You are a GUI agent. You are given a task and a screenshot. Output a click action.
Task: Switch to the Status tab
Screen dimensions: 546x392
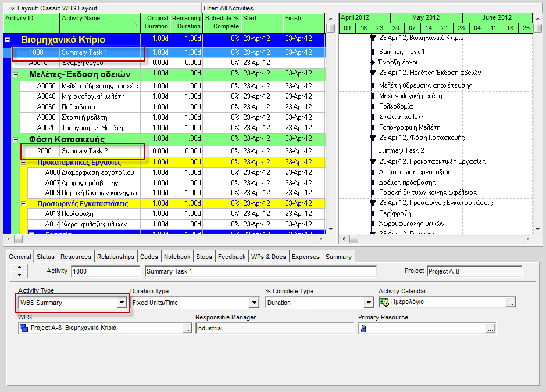[x=45, y=257]
